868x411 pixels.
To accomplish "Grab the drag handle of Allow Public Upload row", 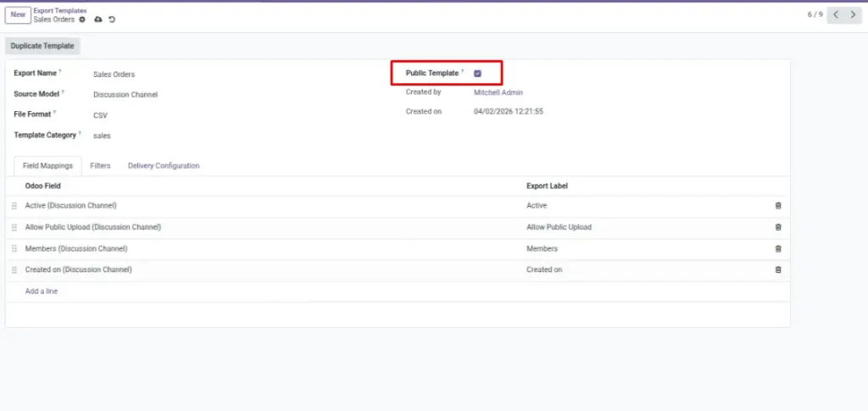I will pos(14,227).
